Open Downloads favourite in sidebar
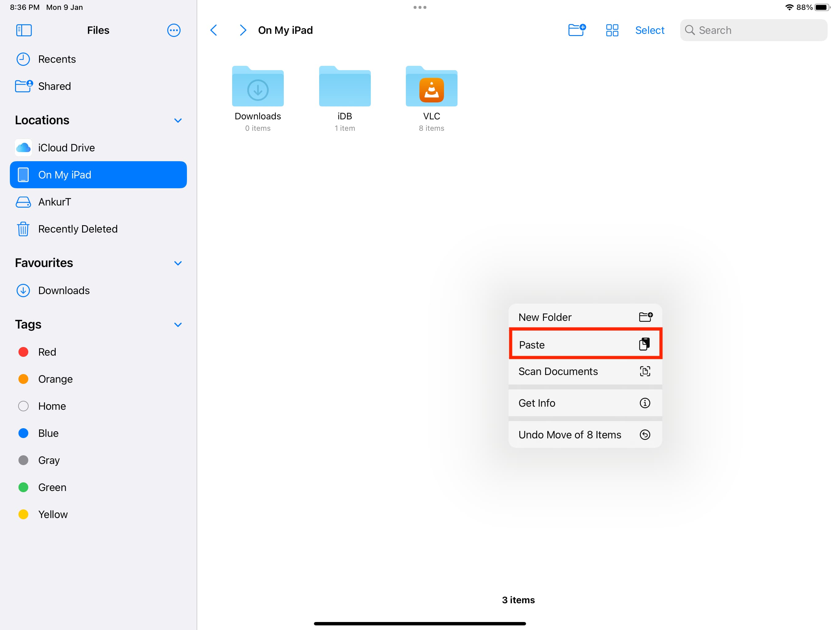 (98, 290)
